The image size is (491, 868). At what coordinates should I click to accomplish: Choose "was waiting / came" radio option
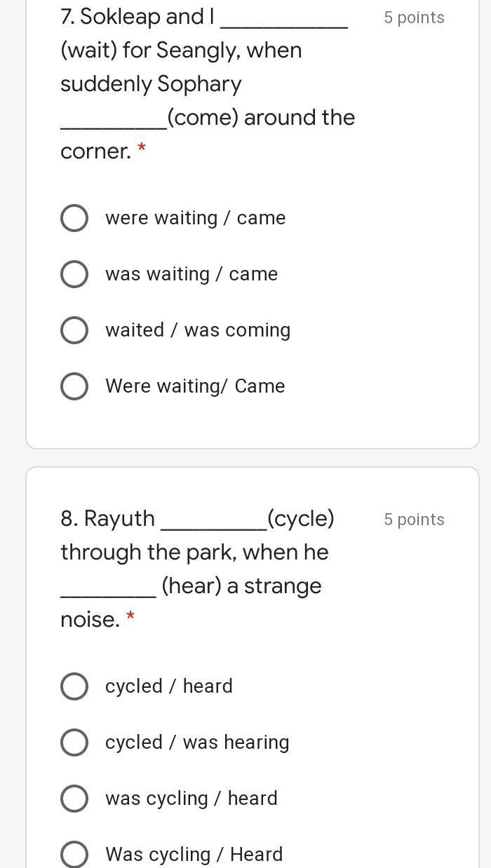click(74, 274)
